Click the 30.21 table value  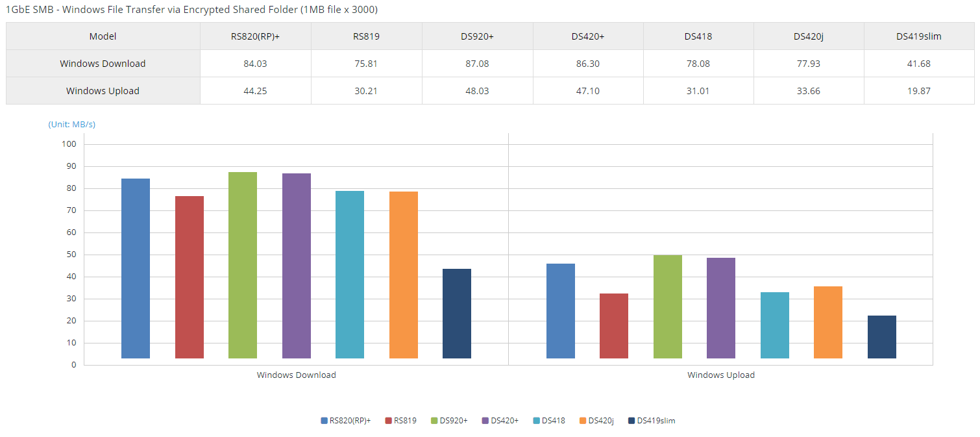(x=367, y=91)
